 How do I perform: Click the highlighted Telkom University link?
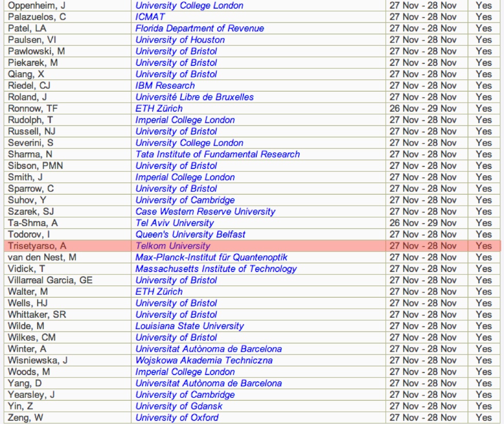172,246
